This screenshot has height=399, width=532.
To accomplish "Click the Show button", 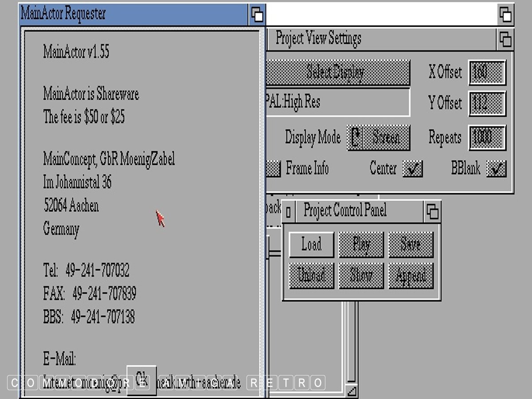I will (x=361, y=275).
